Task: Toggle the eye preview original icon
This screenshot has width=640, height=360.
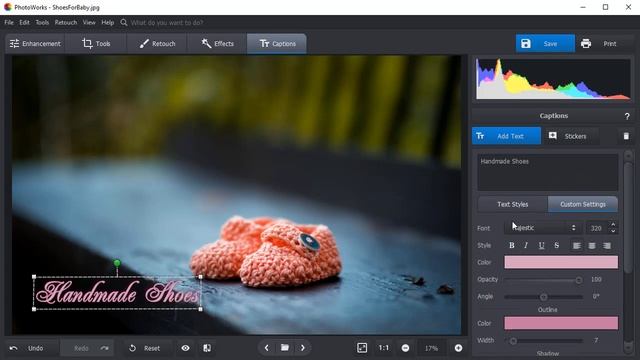Action: 185,348
